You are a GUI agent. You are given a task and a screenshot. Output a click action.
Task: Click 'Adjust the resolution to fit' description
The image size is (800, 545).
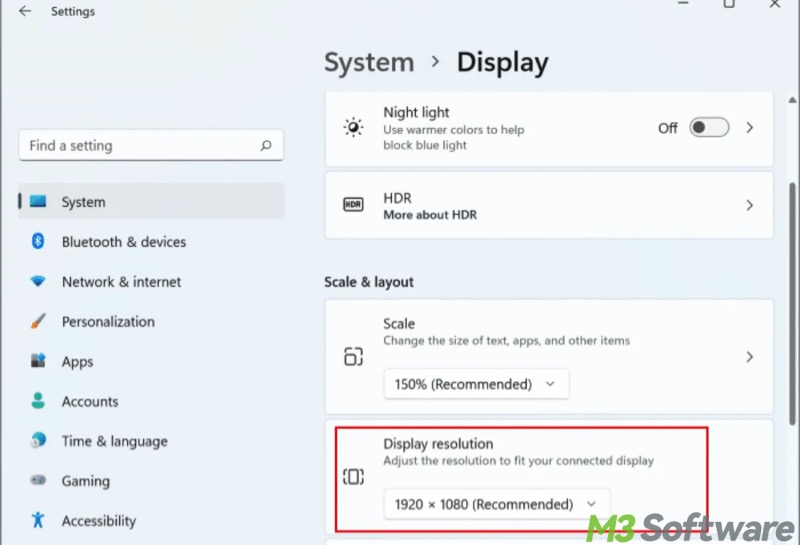pos(518,461)
